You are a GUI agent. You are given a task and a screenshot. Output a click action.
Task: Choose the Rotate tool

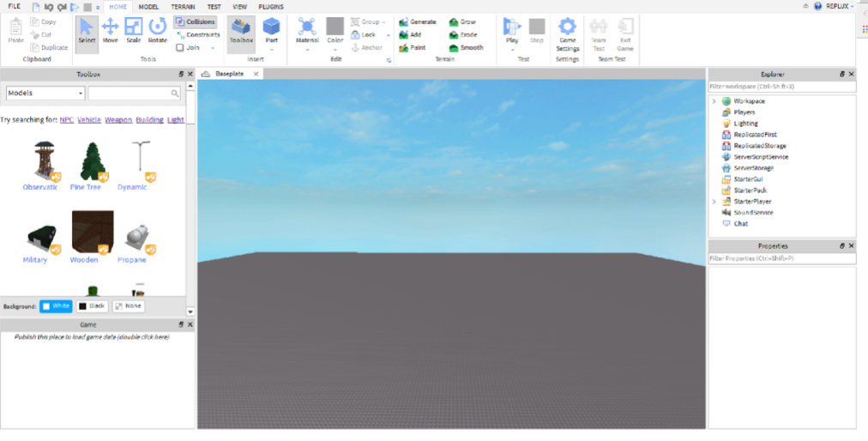pos(158,30)
